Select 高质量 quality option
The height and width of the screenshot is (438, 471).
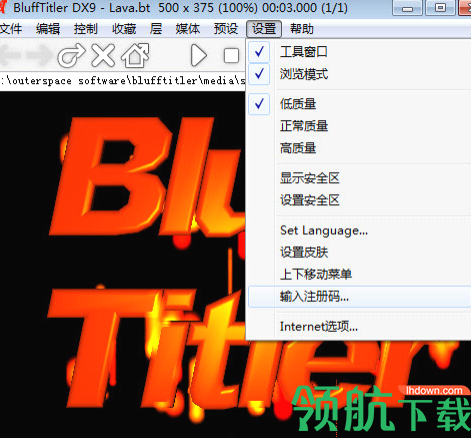(359, 148)
